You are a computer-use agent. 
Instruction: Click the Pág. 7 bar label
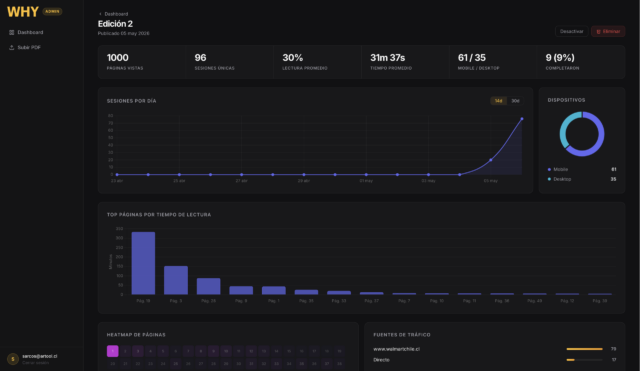pos(404,301)
